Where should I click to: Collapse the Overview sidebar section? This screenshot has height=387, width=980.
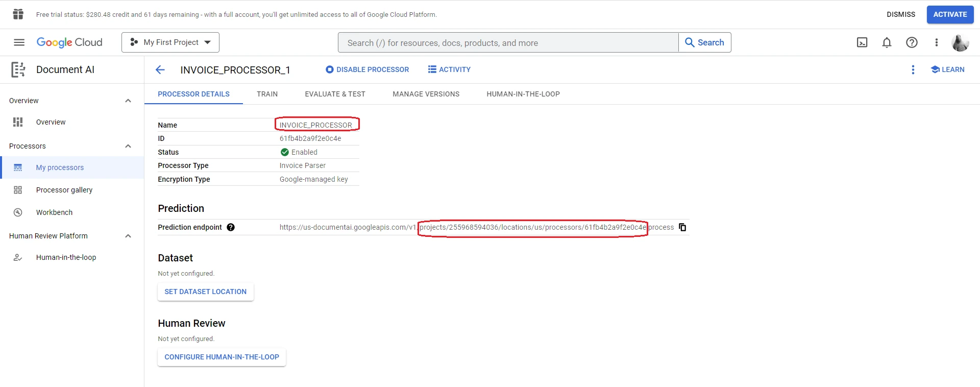point(128,101)
